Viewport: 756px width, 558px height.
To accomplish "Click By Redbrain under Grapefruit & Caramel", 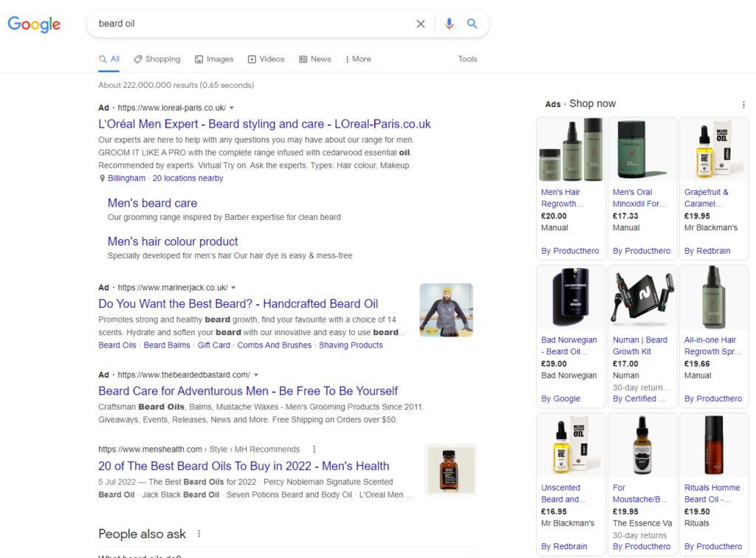I will point(707,251).
